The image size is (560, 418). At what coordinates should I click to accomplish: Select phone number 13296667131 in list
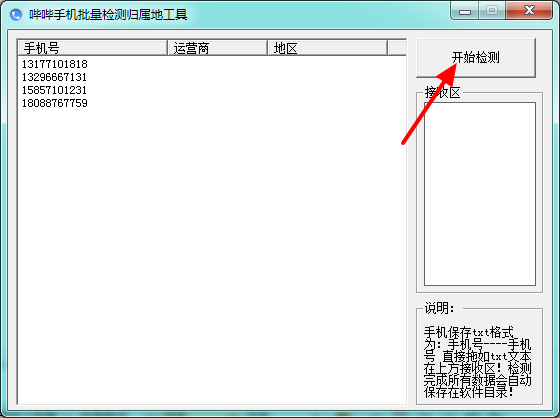pos(55,77)
